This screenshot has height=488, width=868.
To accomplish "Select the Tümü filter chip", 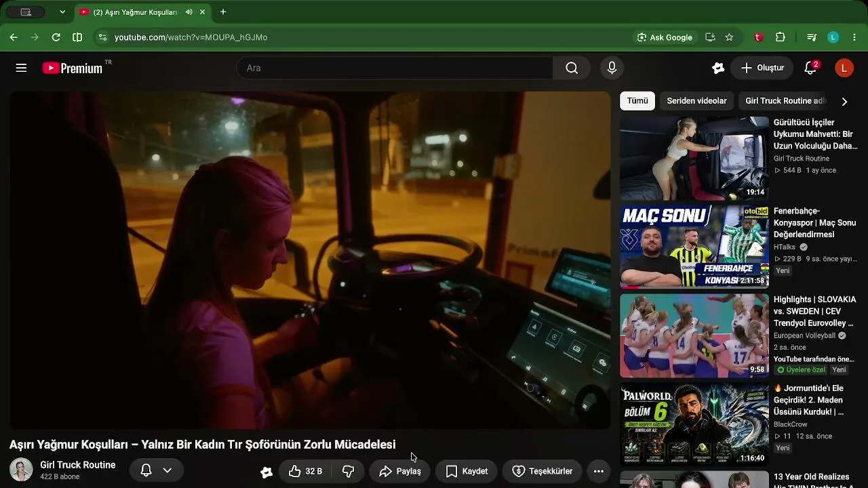I will [637, 101].
